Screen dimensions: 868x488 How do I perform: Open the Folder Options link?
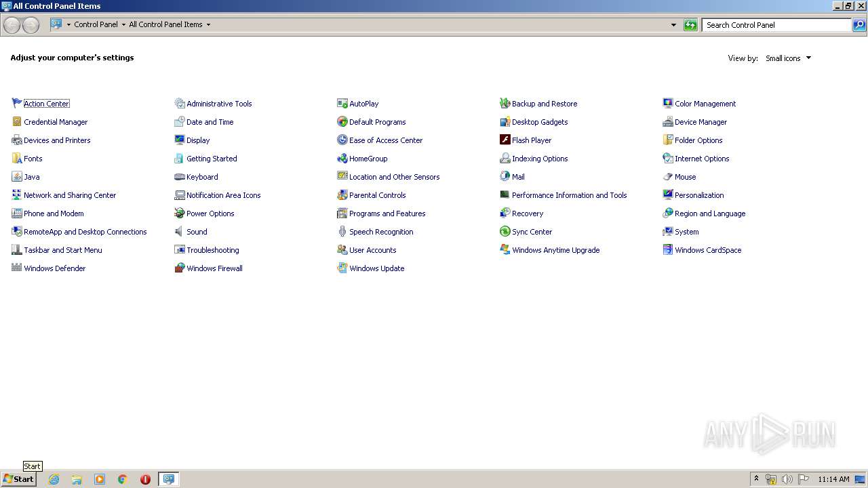(x=698, y=140)
